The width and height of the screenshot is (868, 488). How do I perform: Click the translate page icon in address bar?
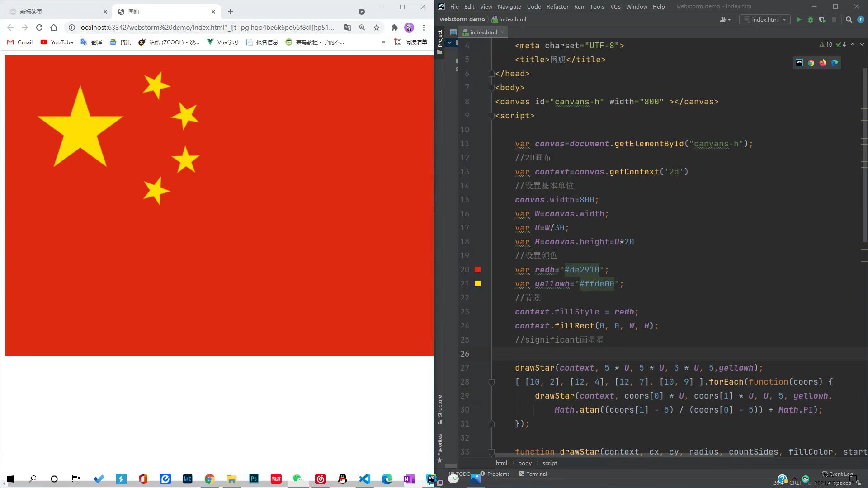(x=348, y=28)
